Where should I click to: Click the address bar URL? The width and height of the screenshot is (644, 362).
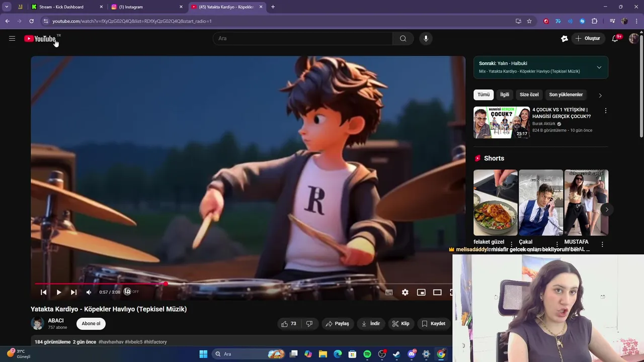click(x=132, y=21)
